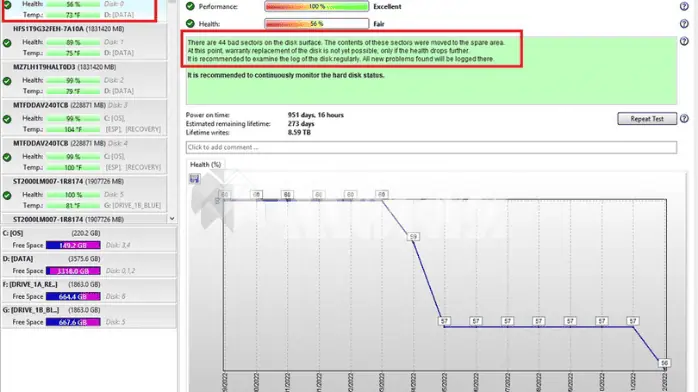
Task: Select the D: [DATA] volume entry
Action: (89, 265)
